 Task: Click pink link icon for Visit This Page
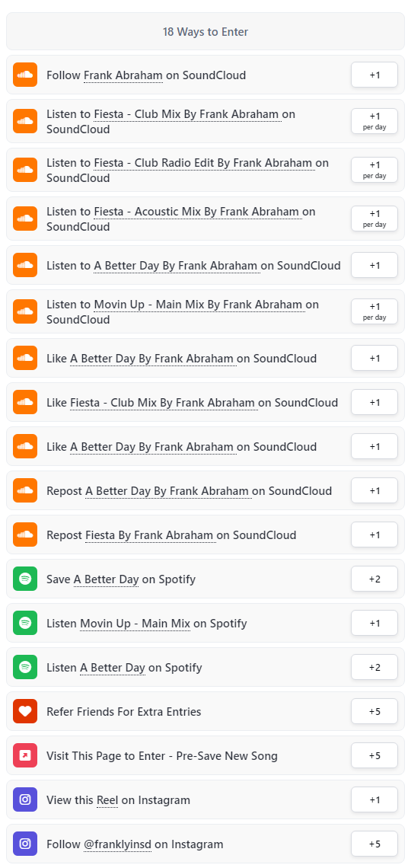coord(25,755)
